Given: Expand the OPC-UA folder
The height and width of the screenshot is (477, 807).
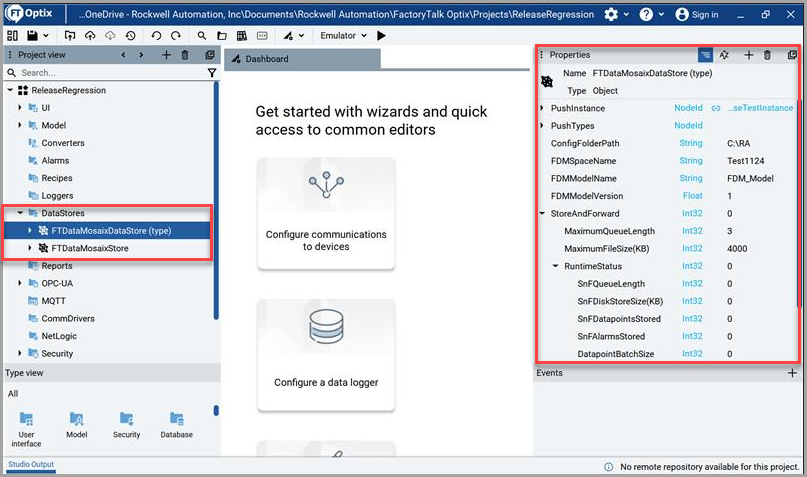Looking at the screenshot, I should [x=20, y=283].
